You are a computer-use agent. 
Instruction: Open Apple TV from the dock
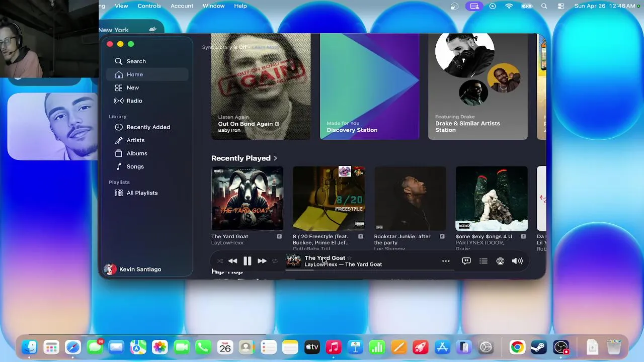click(312, 347)
